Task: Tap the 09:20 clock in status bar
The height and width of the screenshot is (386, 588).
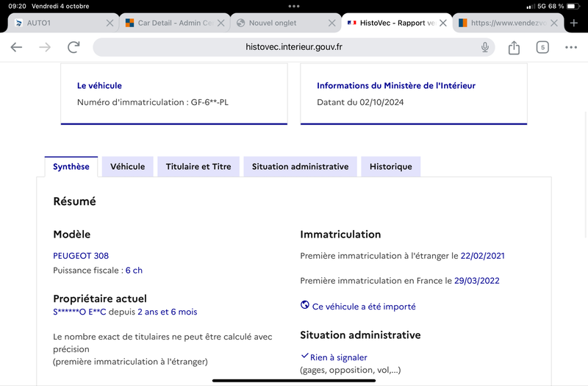Action: click(17, 7)
